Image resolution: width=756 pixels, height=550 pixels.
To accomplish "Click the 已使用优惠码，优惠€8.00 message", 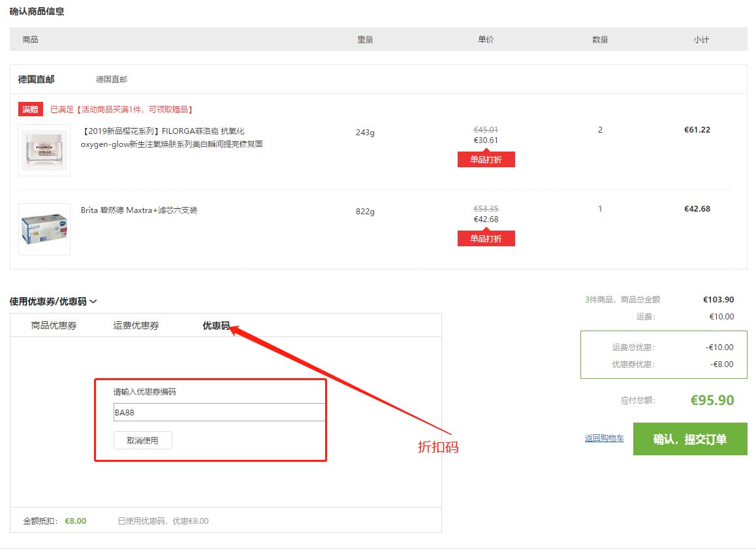I will click(163, 521).
